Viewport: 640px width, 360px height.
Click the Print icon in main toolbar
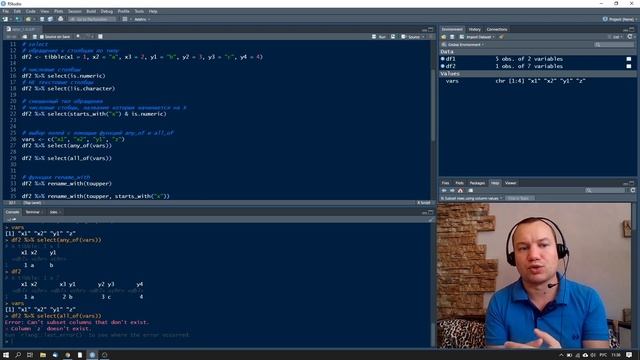pos(60,19)
